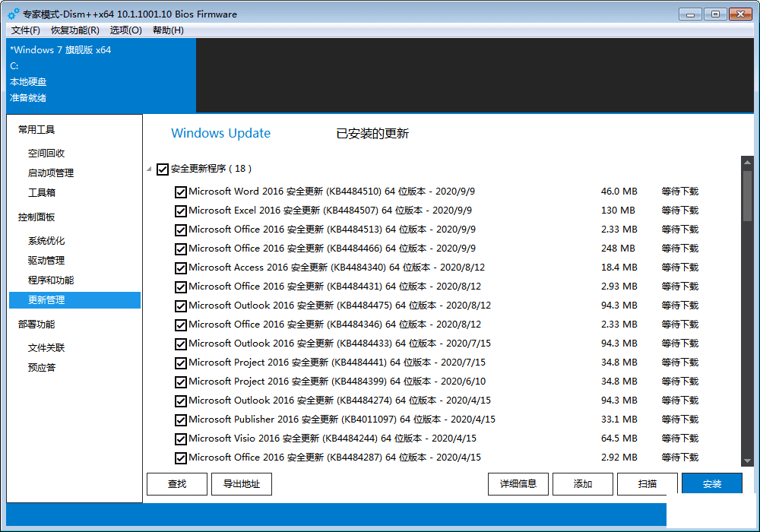Click the 导出地址 button
The height and width of the screenshot is (532, 760).
tap(242, 484)
